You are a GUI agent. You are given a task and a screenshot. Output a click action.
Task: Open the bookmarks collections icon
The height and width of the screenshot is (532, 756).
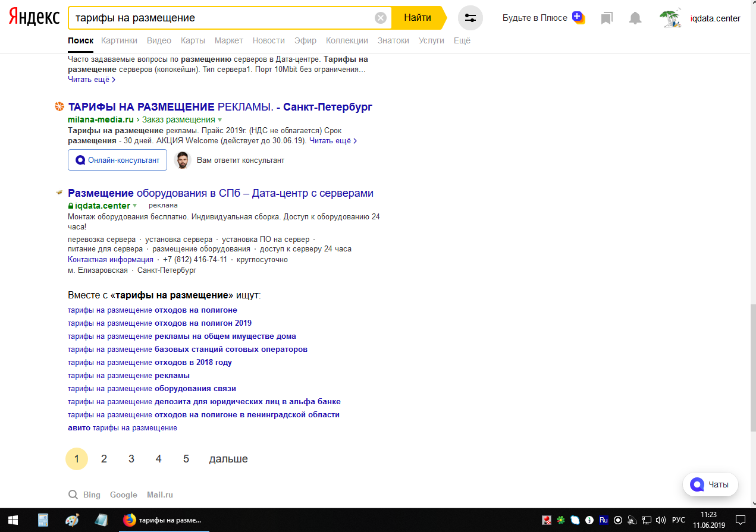click(x=607, y=18)
